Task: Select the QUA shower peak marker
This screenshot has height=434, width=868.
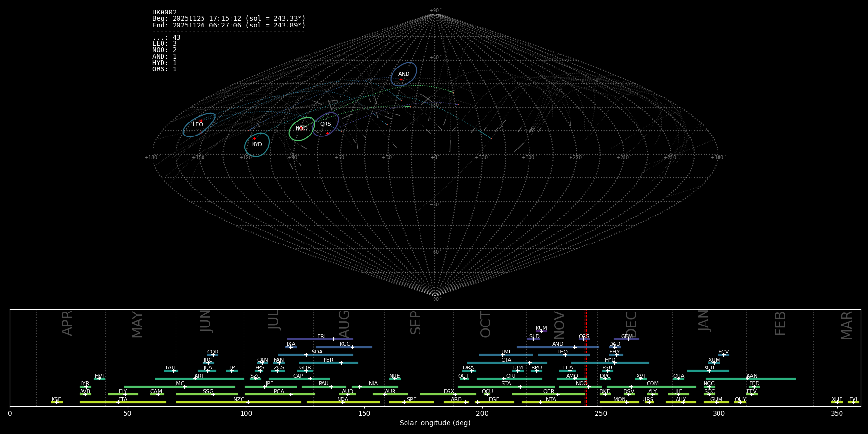Action: click(x=678, y=379)
